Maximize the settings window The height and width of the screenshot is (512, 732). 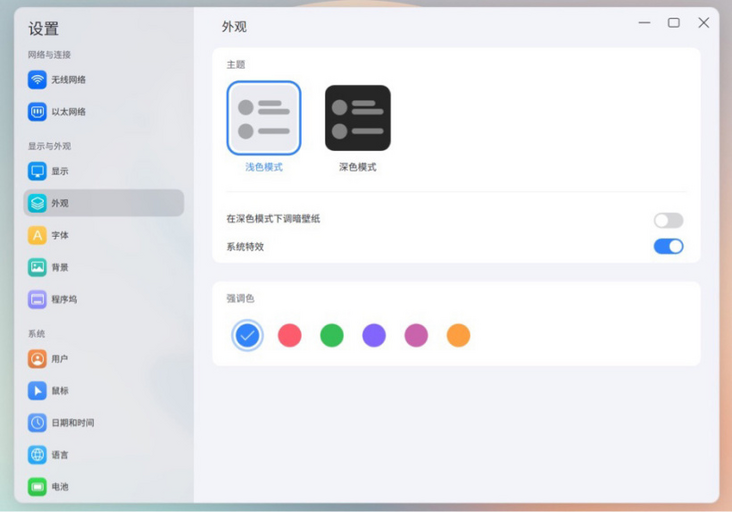(674, 22)
